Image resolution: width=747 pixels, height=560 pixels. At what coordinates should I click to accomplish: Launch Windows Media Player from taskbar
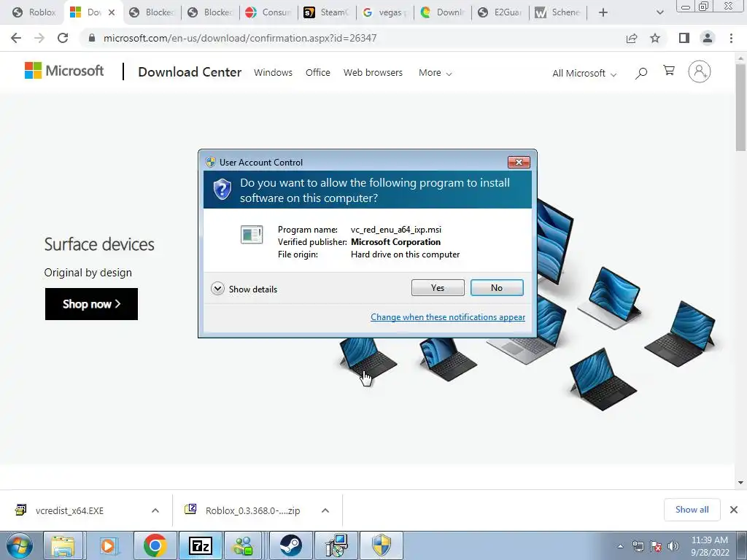pyautogui.click(x=108, y=545)
